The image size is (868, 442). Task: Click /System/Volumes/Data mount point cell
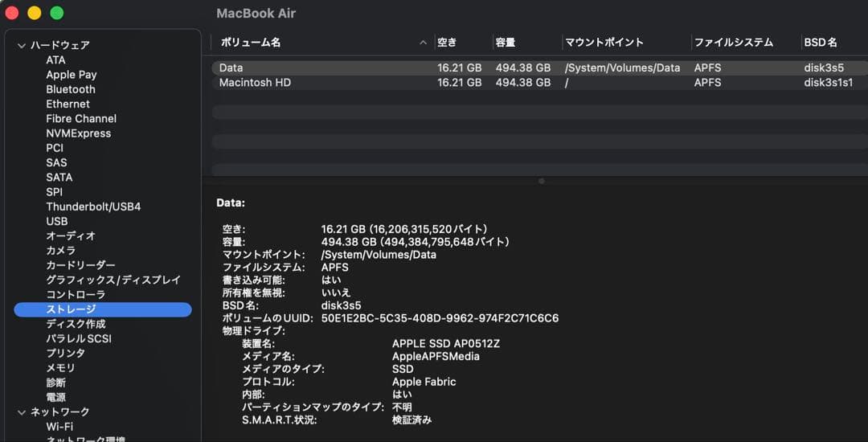pyautogui.click(x=622, y=68)
